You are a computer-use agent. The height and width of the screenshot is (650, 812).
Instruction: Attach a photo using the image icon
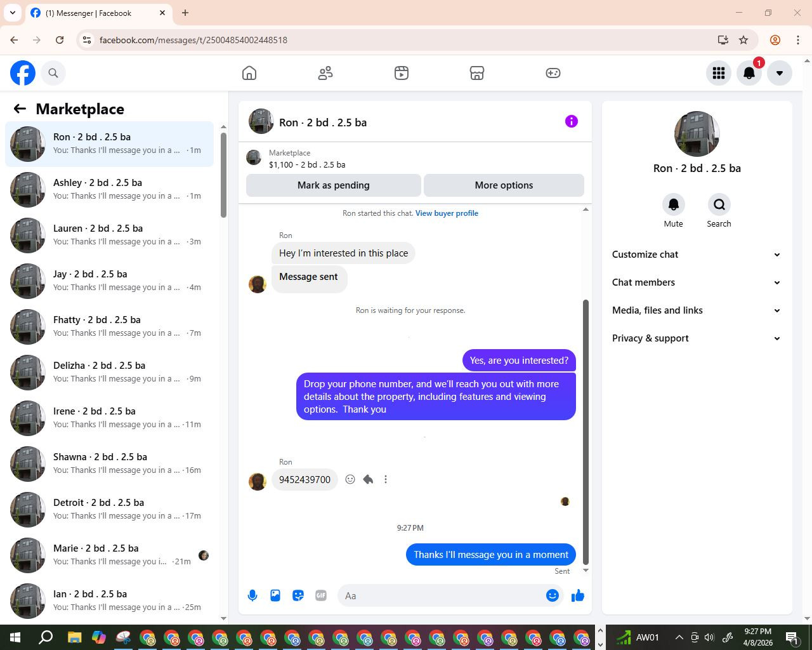[275, 595]
